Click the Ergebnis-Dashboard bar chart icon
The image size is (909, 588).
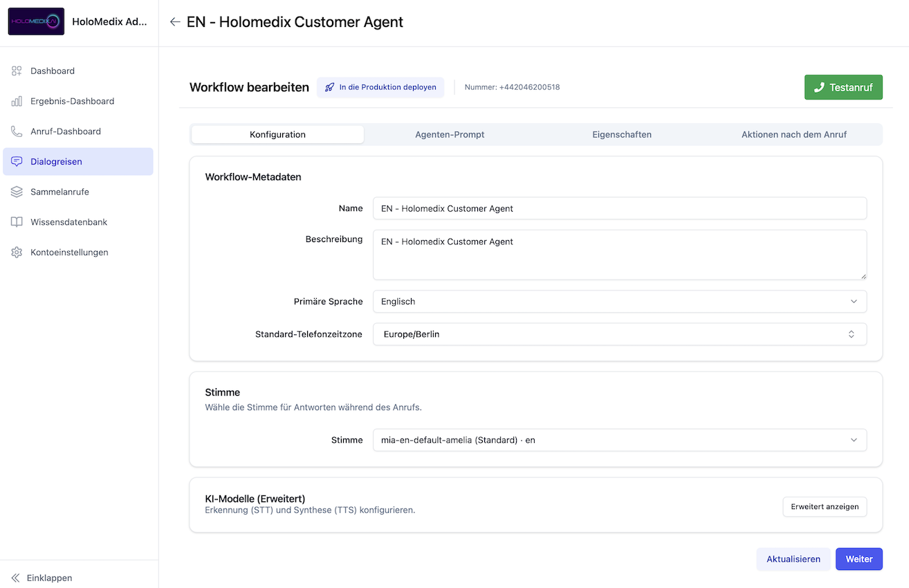coord(17,102)
